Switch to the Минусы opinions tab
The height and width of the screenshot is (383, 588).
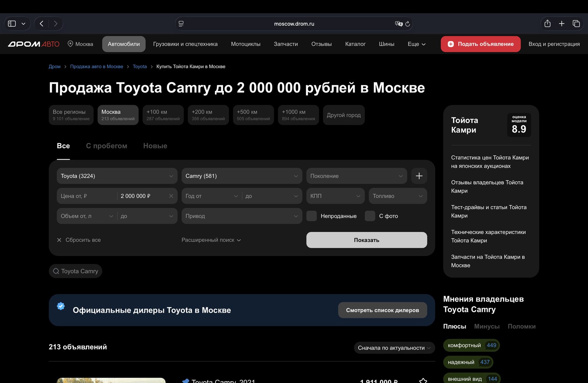(x=487, y=326)
